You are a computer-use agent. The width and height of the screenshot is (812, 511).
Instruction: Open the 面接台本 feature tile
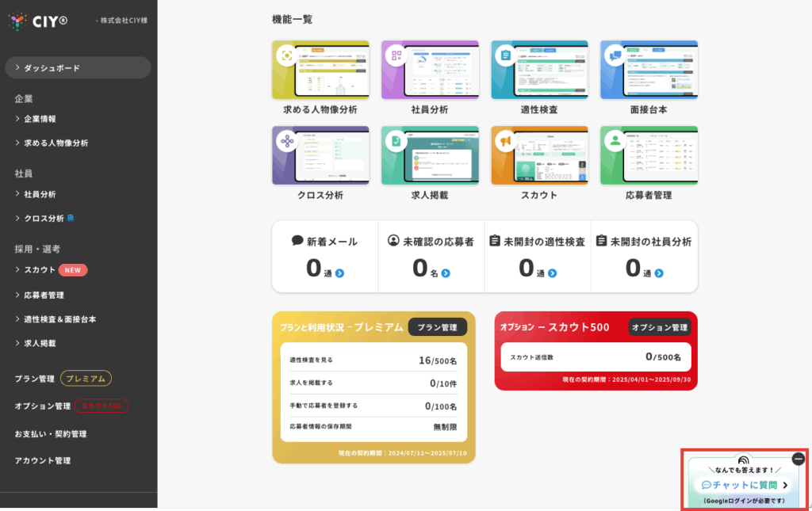[649, 71]
